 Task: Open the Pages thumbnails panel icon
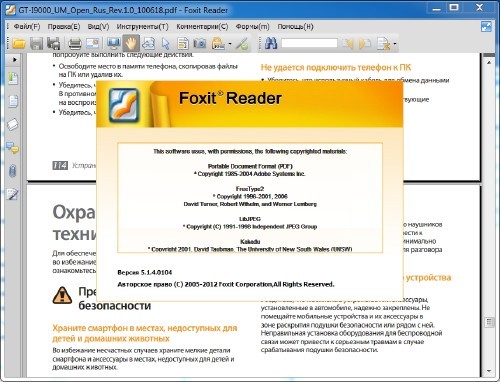click(x=13, y=101)
